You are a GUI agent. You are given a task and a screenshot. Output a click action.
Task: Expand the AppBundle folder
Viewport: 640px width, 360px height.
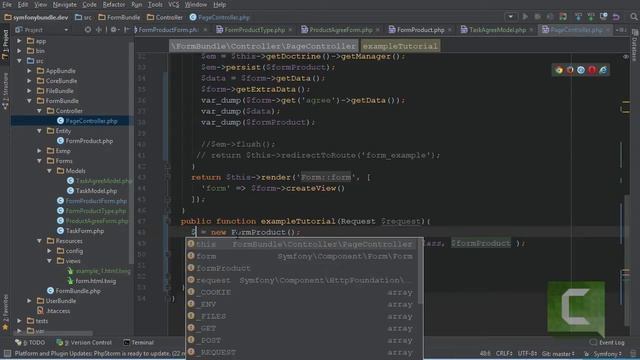click(29, 71)
